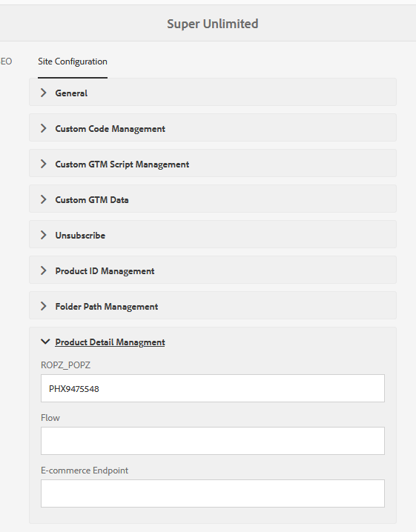Viewport: 416px width, 532px height.
Task: Expand Custom GTM Script Management chevron
Action: pyautogui.click(x=44, y=164)
